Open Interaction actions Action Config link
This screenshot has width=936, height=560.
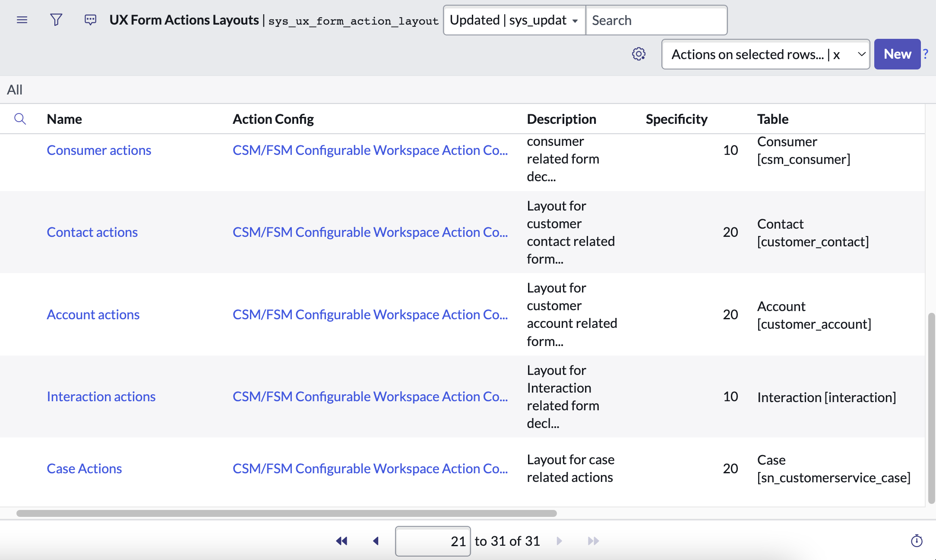370,396
